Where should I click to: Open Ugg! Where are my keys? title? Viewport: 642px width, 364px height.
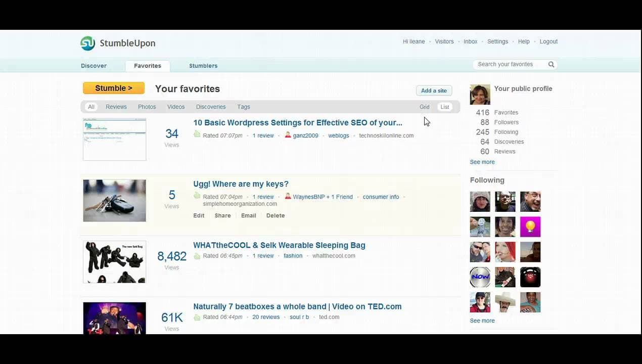coord(241,184)
